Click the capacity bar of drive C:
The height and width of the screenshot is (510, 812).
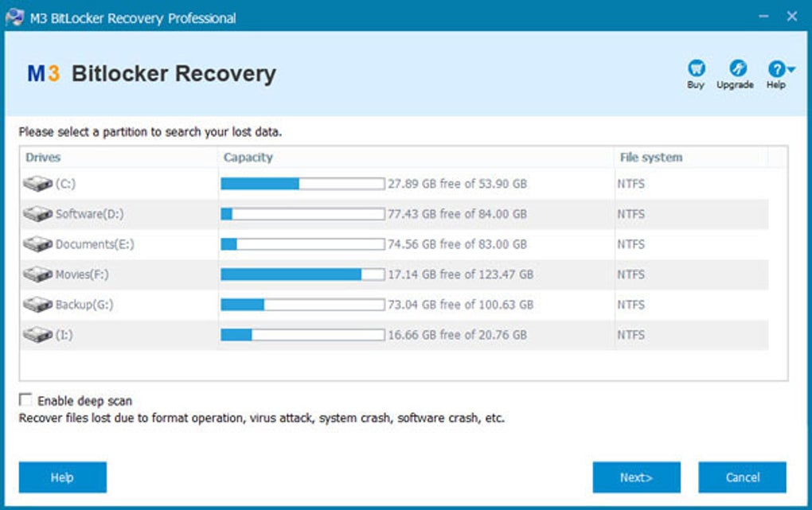point(303,183)
